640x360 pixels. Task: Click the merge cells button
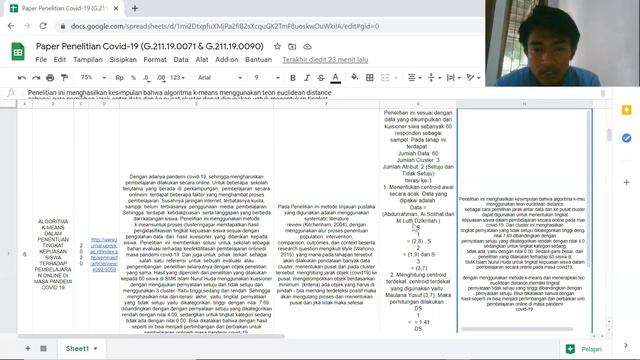point(385,78)
